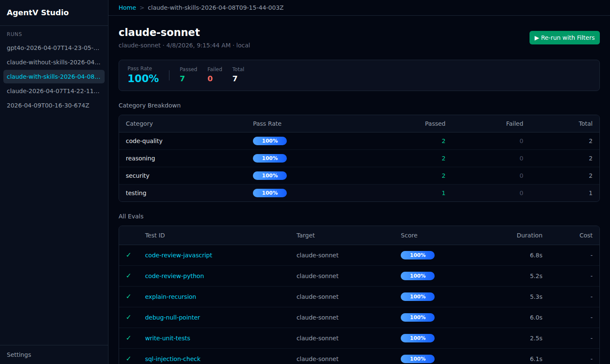
Task: Click the checkmark status icon for code-review-python
Action: point(129,276)
